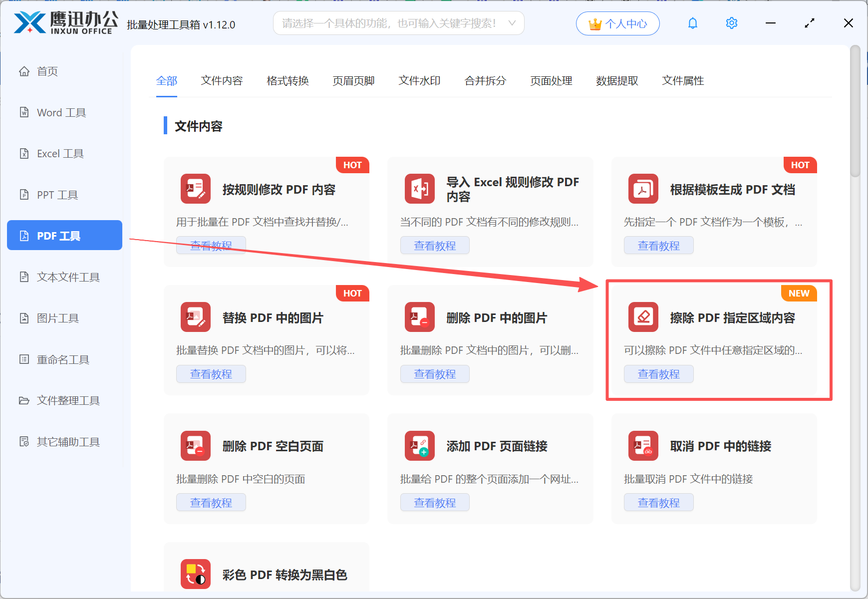
Task: Click the image file icon beside 图片工具
Action: tap(24, 318)
